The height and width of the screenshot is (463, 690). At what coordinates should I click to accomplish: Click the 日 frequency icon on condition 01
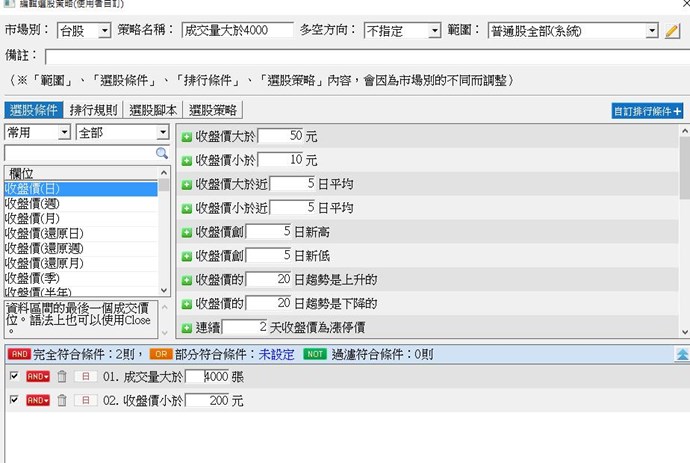click(x=85, y=377)
